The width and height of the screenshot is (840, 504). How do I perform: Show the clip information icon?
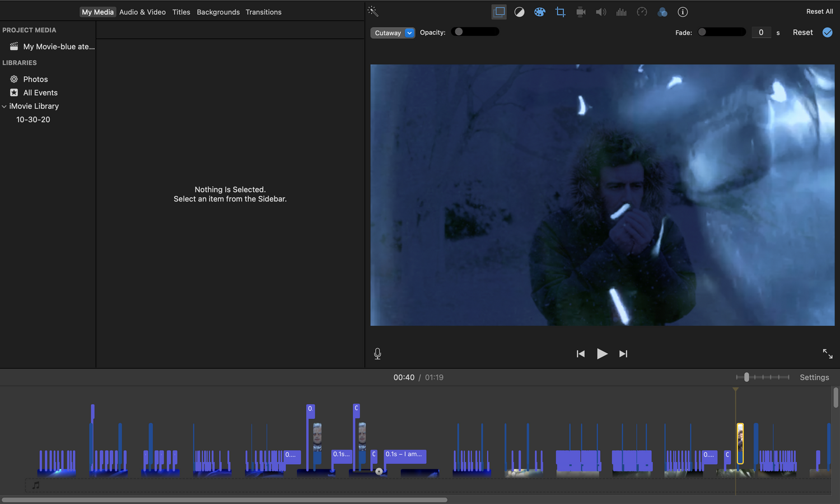click(x=683, y=12)
